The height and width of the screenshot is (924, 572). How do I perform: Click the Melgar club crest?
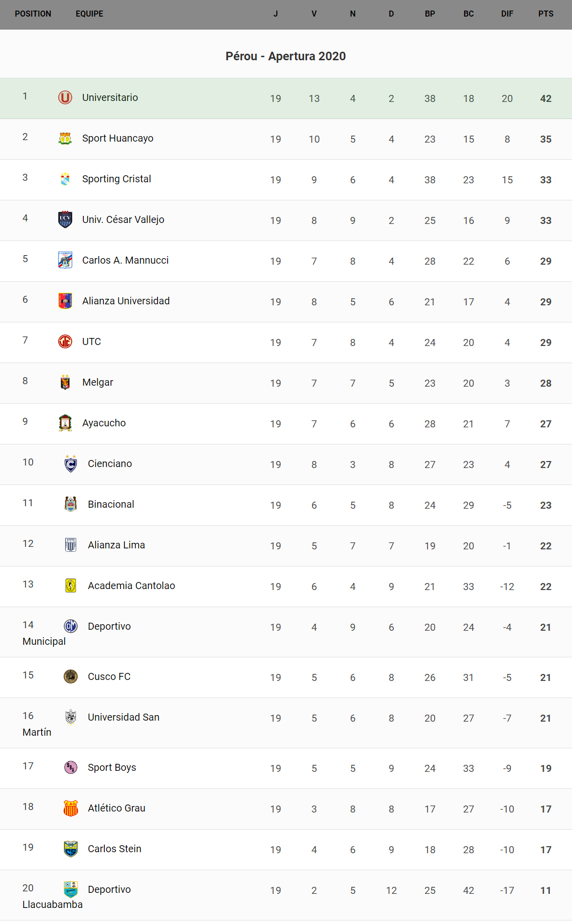(65, 382)
